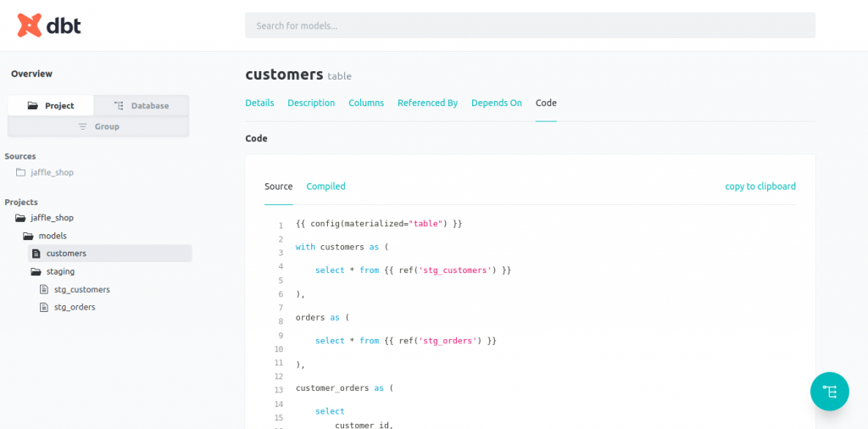Viewport: 868px width, 429px height.
Task: Click the Database tree icon
Action: pos(119,105)
